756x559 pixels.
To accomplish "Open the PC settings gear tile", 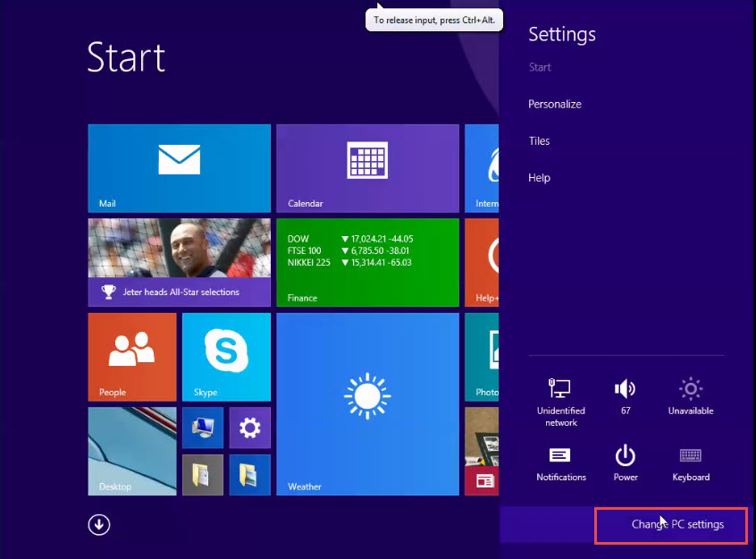I will point(249,428).
